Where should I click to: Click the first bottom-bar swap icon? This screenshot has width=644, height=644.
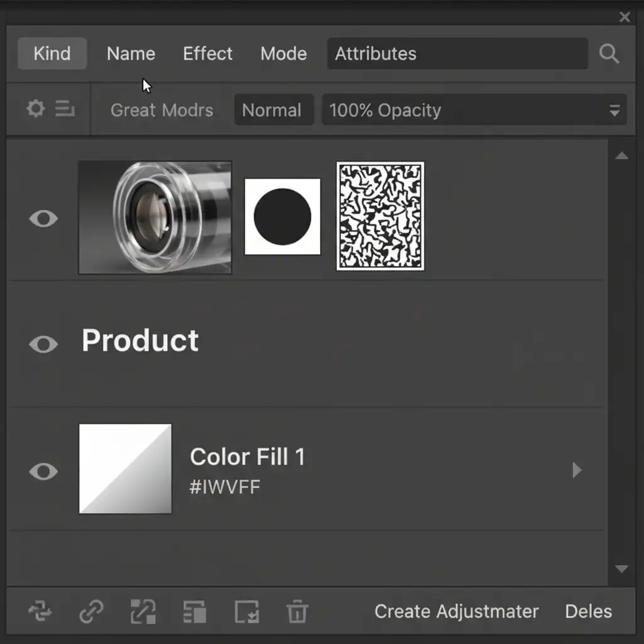pyautogui.click(x=41, y=611)
